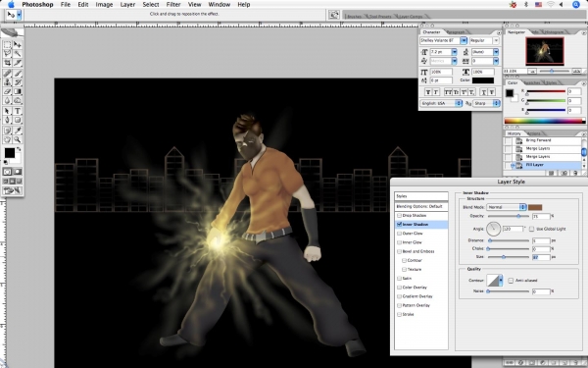Enable the Color Overlay checkbox

[399, 288]
